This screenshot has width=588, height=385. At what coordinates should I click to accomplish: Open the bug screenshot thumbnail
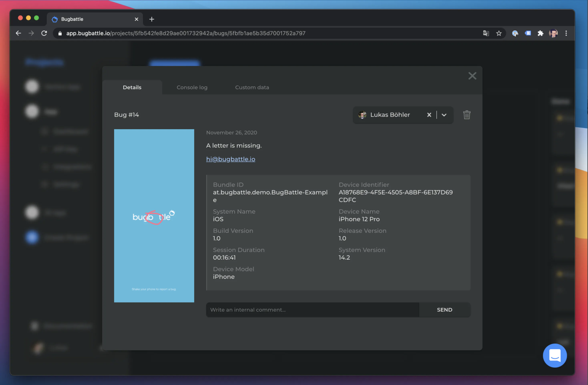click(154, 216)
